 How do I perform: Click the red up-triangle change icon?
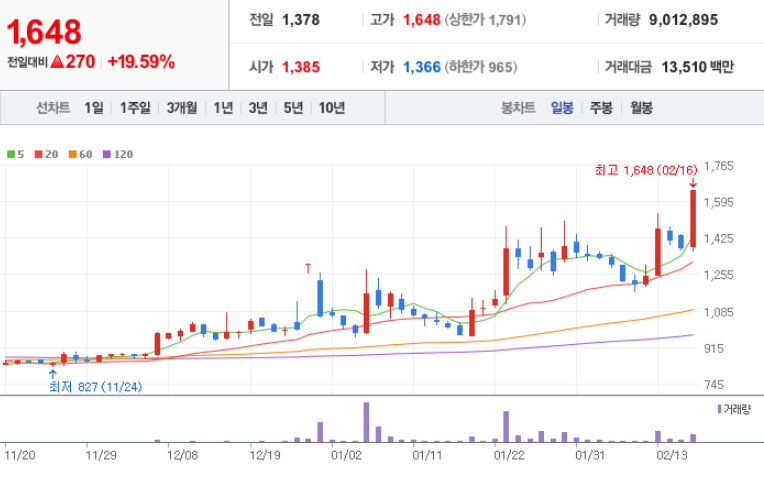[x=57, y=61]
